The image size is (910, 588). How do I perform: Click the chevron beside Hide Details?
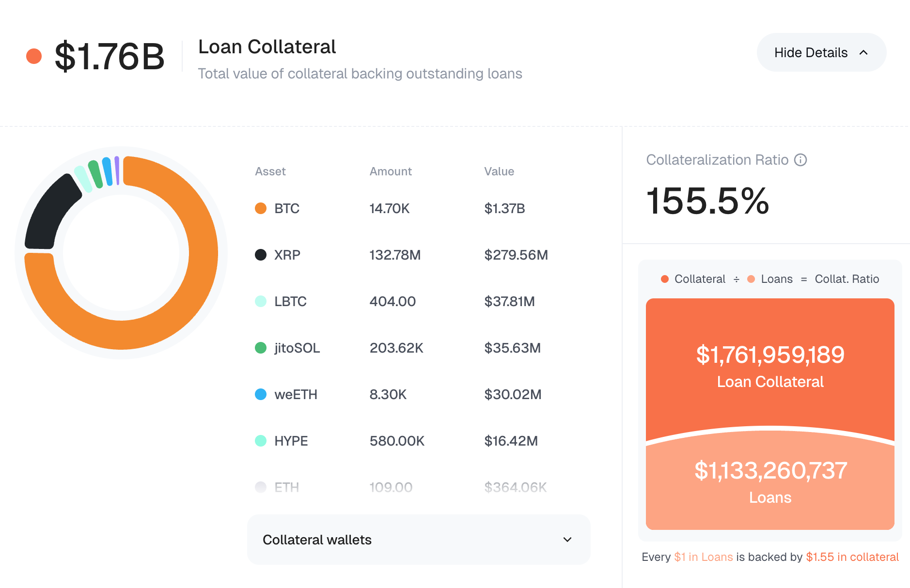[x=863, y=52]
